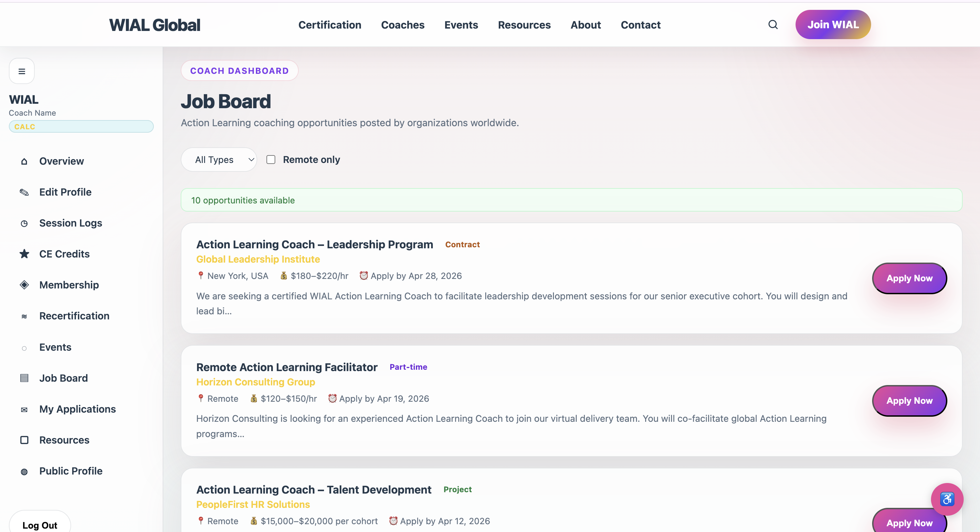The image size is (980, 532).
Task: Open the Certification nav menu
Action: coord(329,25)
